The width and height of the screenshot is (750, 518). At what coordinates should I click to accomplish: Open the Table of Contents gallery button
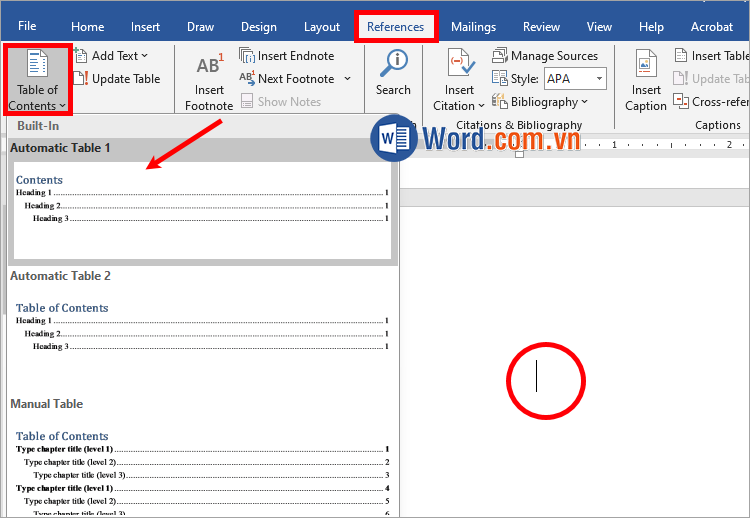click(37, 80)
